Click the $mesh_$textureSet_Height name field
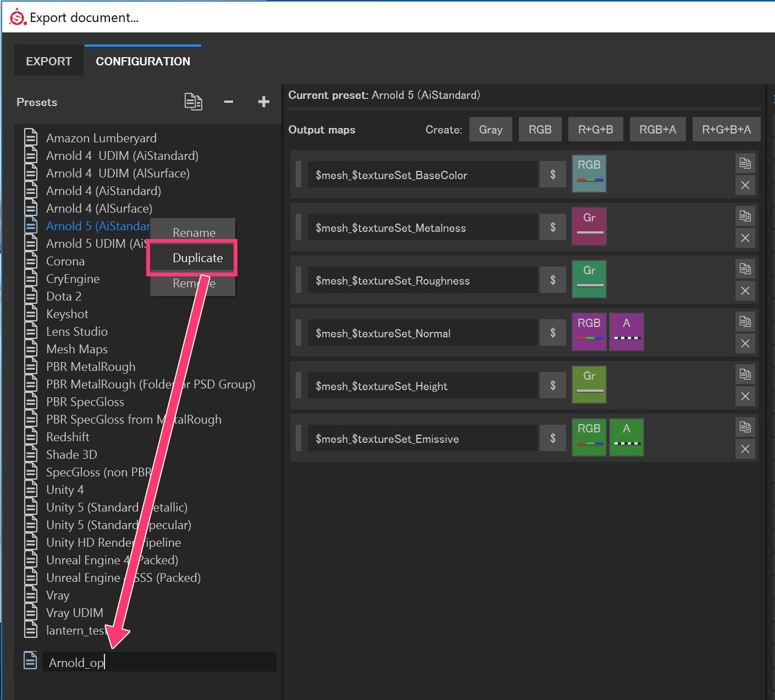 (422, 385)
